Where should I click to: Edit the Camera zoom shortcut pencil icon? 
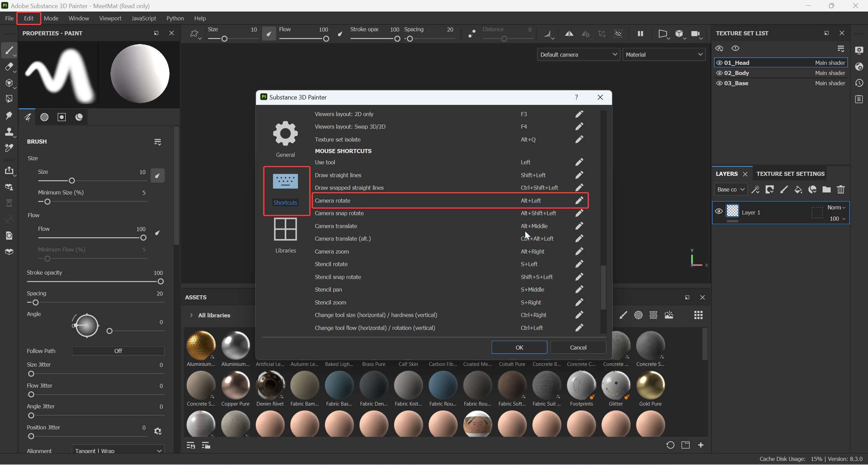pyautogui.click(x=579, y=252)
